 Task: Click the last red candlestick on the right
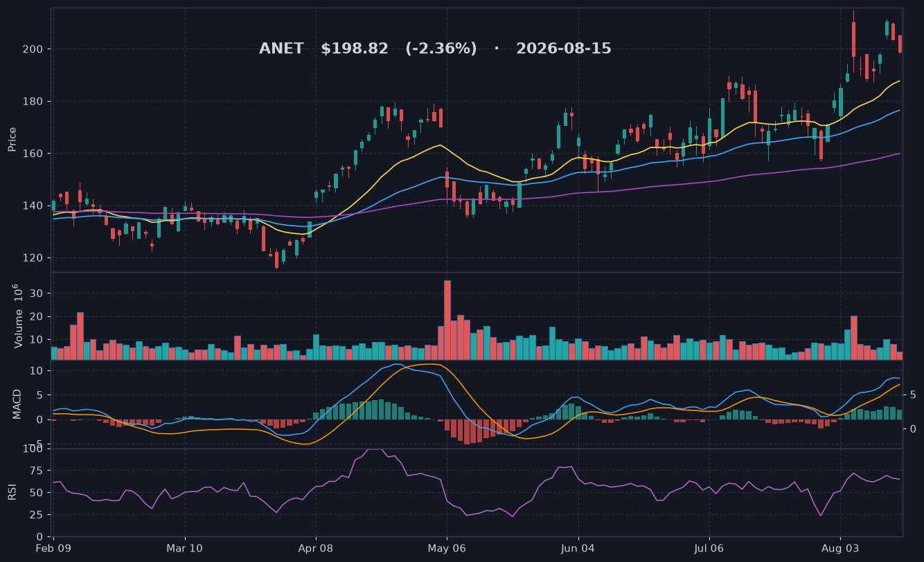pyautogui.click(x=900, y=44)
